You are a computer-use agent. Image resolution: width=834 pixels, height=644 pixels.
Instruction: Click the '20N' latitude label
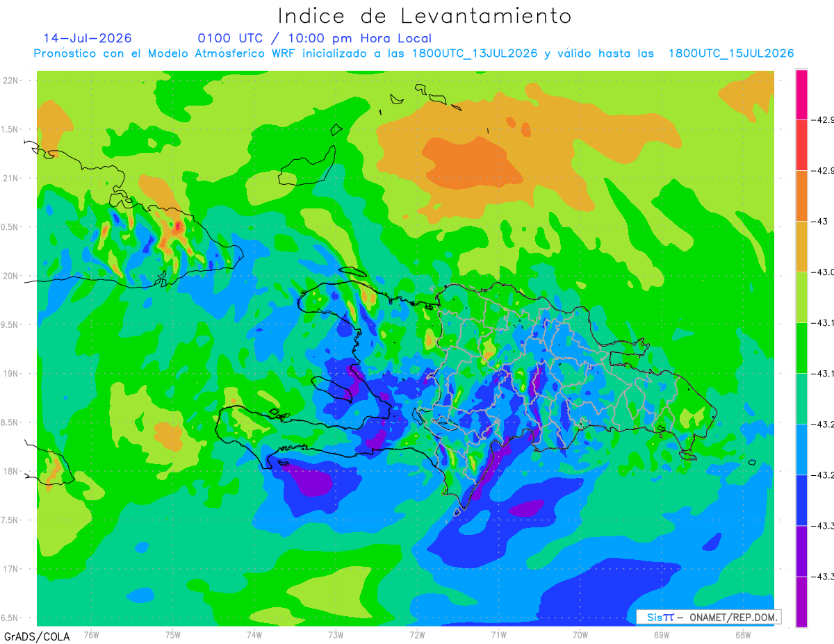tap(12, 276)
